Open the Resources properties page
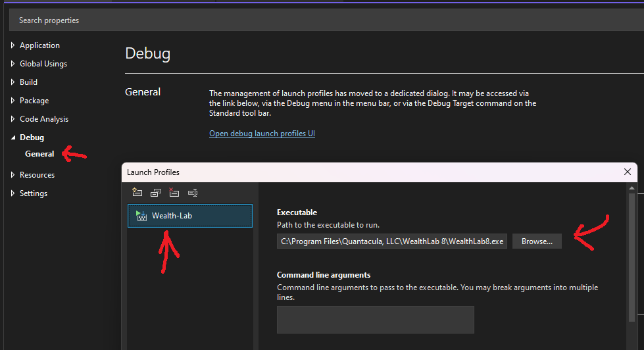Image resolution: width=644 pixels, height=350 pixels. point(37,175)
